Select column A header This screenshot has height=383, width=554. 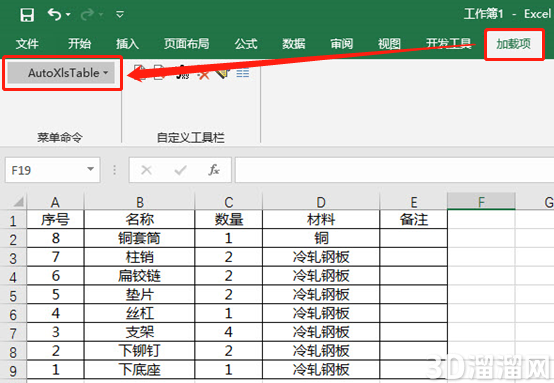coord(55,202)
